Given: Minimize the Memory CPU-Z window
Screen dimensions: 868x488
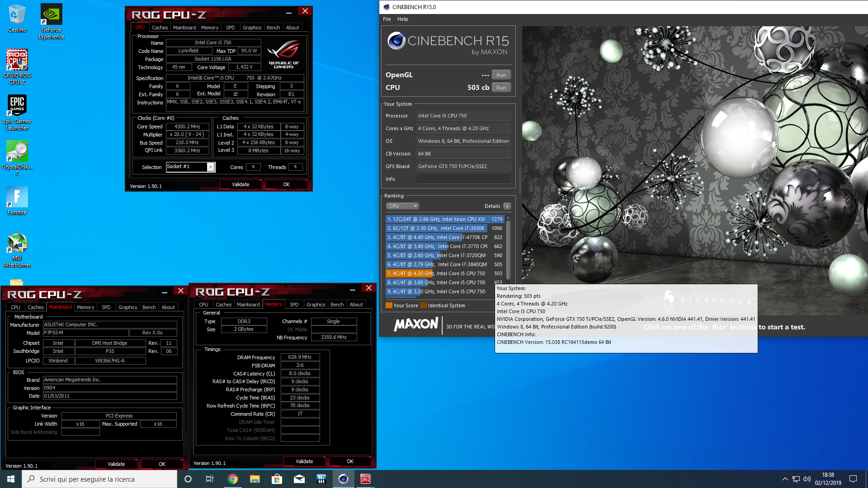Looking at the screenshot, I should click(352, 289).
